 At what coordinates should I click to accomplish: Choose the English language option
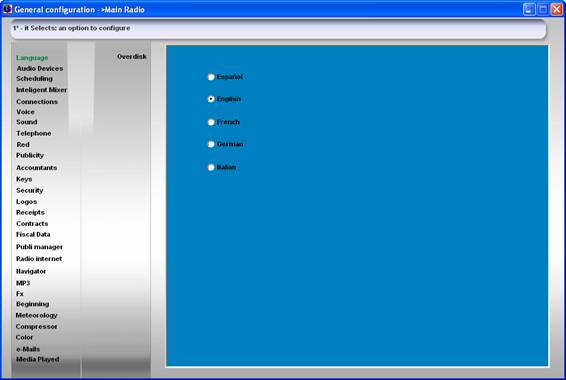[x=211, y=99]
